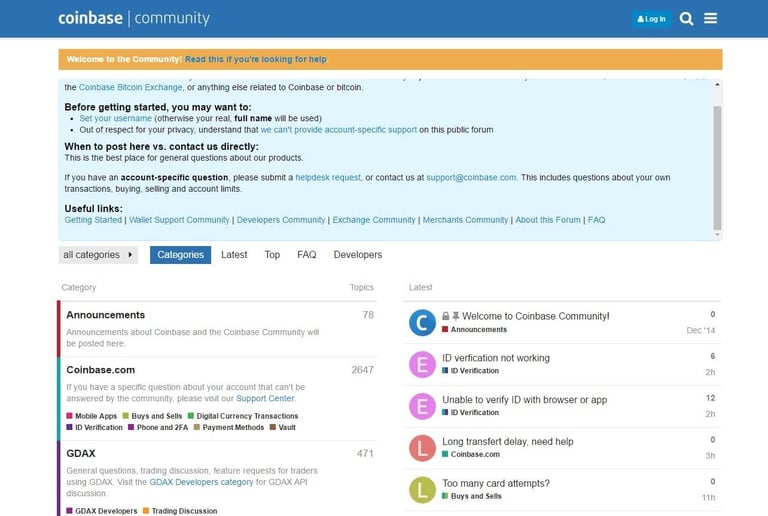Open the hamburger menu icon
Screen dimensions: 768x516
coord(711,18)
